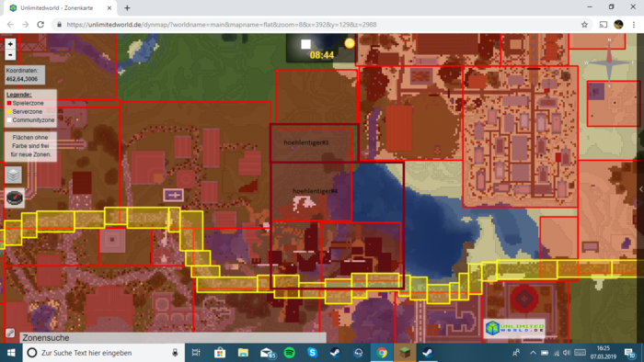Click the compass icon on map sidebar
The image size is (644, 362).
[x=15, y=198]
